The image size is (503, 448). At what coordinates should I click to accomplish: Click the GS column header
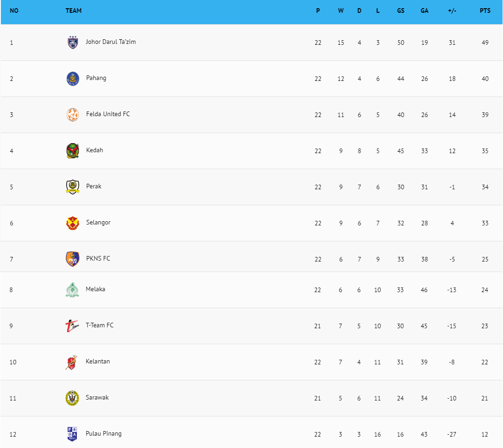tap(401, 11)
